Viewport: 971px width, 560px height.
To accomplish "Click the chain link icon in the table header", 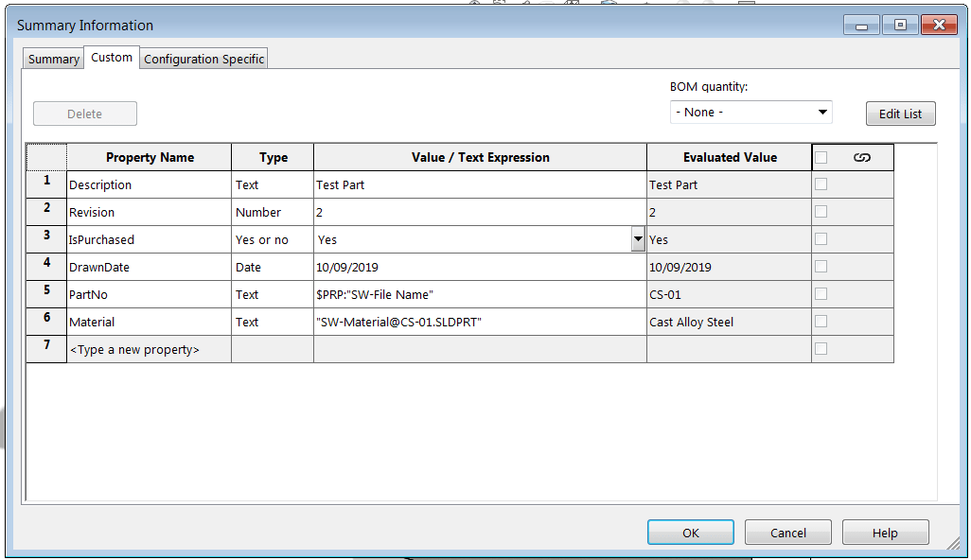I will [855, 156].
